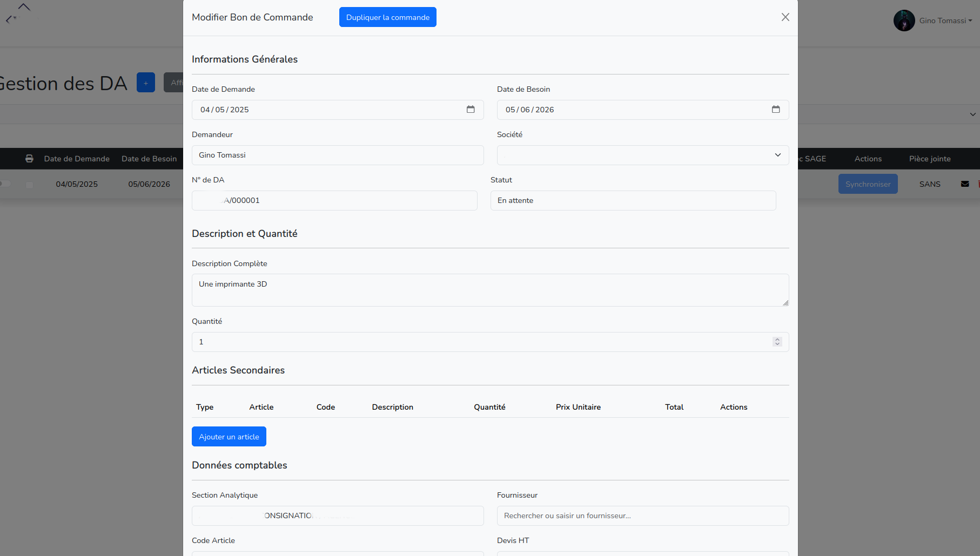Expand the Société dropdown
This screenshot has width=980, height=556.
pyautogui.click(x=642, y=155)
